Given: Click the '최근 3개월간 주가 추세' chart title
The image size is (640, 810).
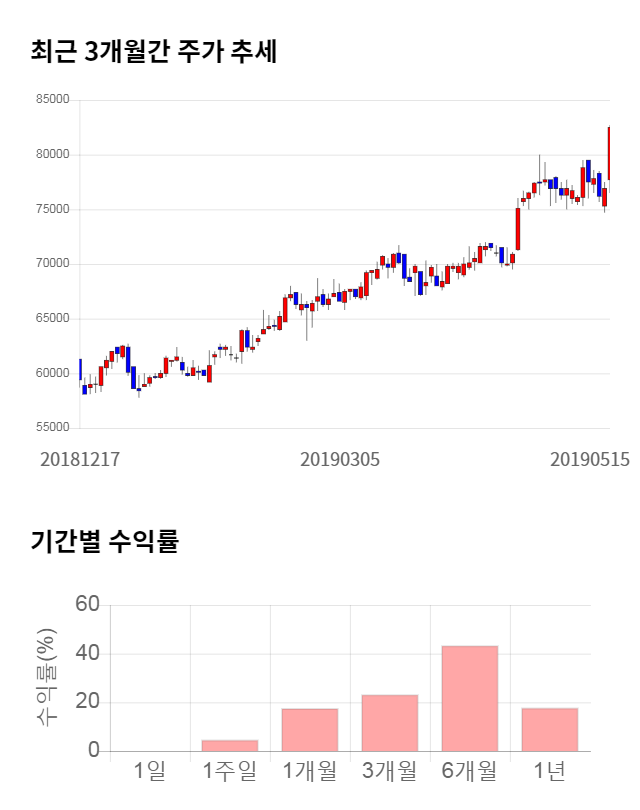Looking at the screenshot, I should pos(154,52).
